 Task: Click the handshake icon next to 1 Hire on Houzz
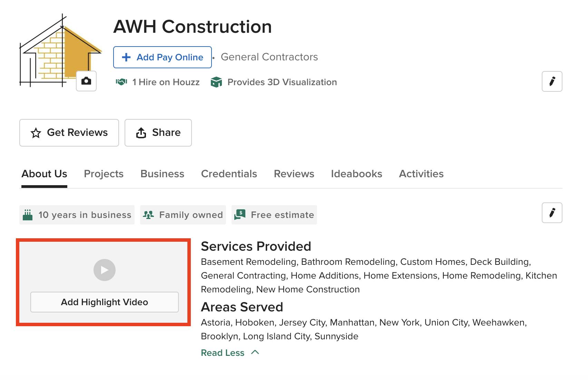click(121, 82)
